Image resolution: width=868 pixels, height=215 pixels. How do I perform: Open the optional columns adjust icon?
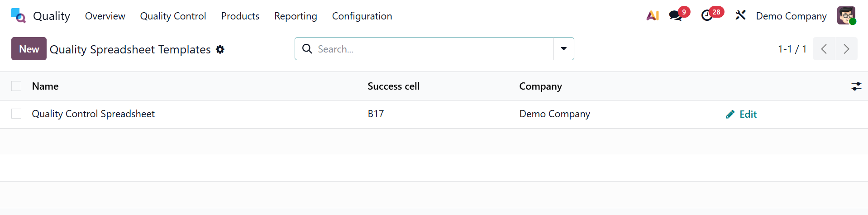856,86
